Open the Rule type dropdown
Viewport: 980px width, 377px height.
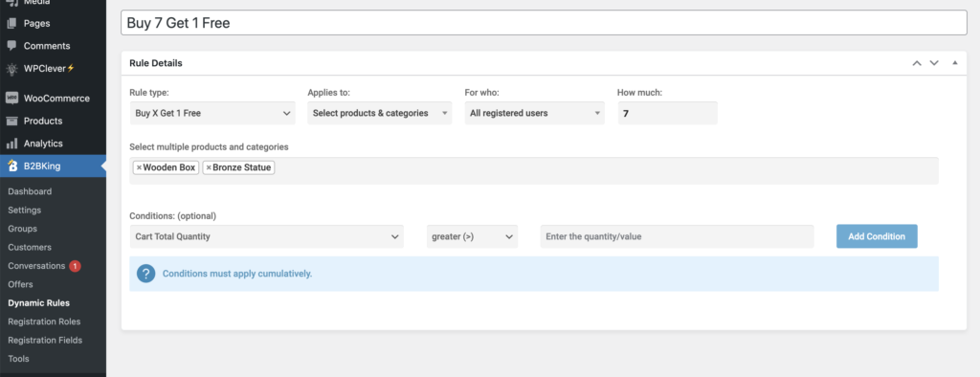[212, 113]
